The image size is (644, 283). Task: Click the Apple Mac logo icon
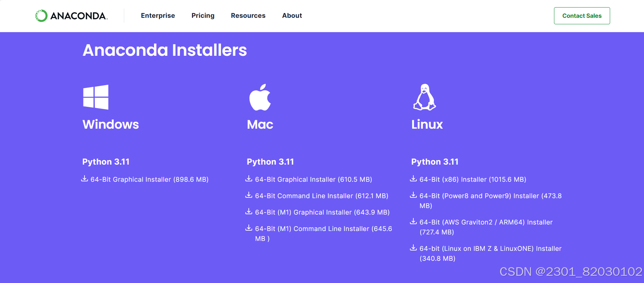point(260,97)
